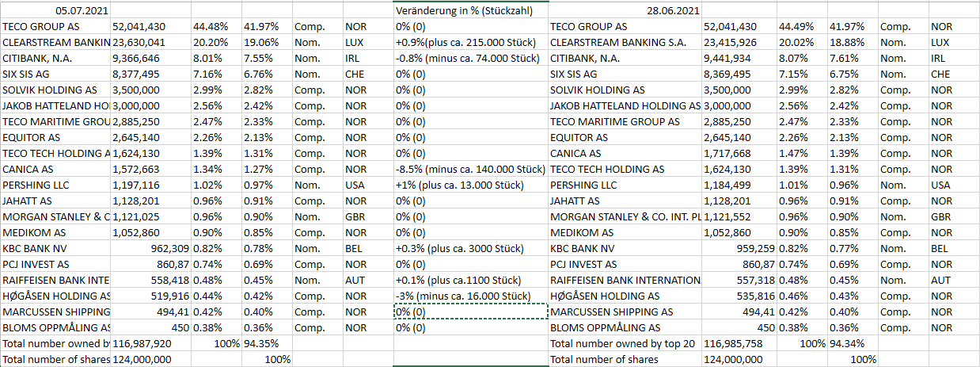Screen dimensions: 980x367
Task: Click the percentage cell 94.34%
Action: click(x=853, y=343)
